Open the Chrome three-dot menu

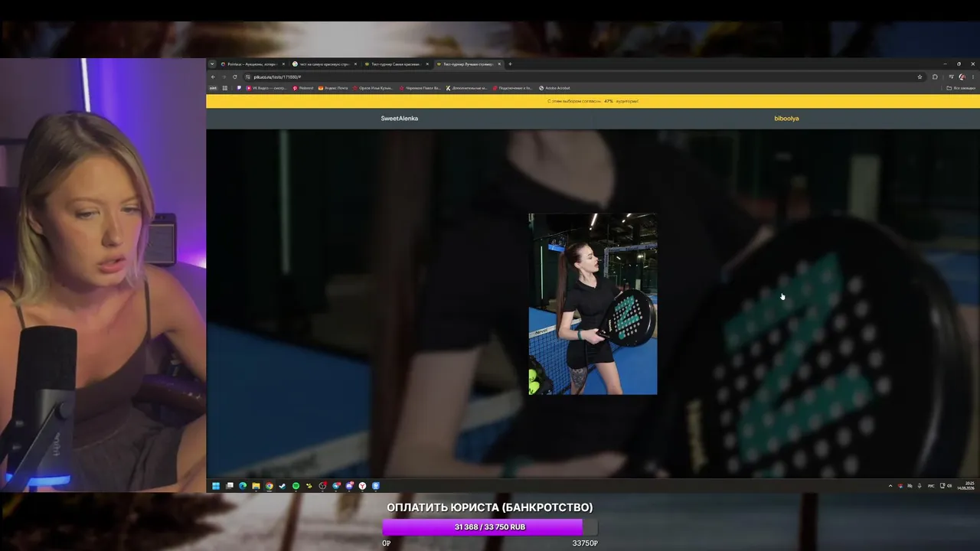click(x=972, y=77)
